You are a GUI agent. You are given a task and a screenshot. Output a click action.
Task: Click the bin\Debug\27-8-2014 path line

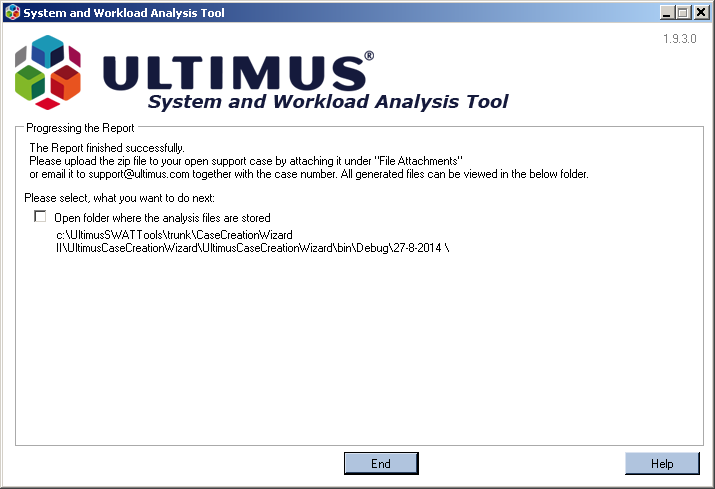(x=253, y=248)
